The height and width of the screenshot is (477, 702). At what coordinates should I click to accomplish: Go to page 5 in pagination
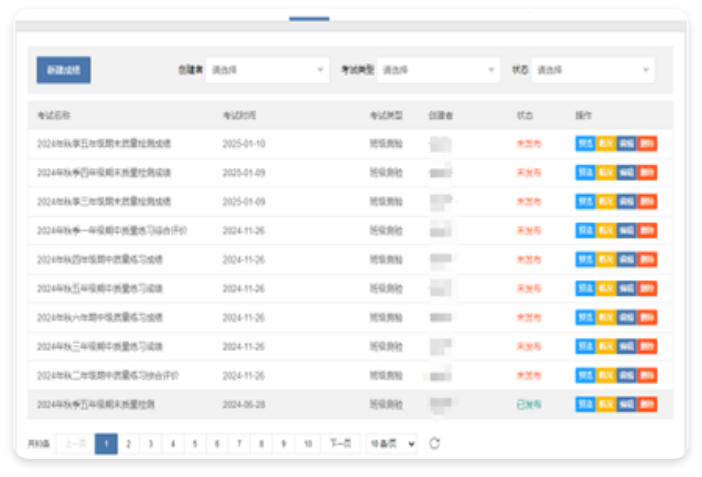point(194,443)
